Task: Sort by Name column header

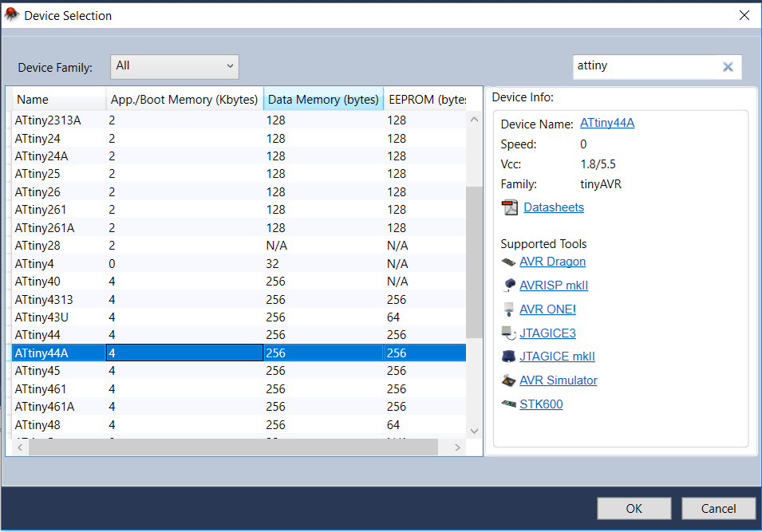Action: pyautogui.click(x=58, y=99)
